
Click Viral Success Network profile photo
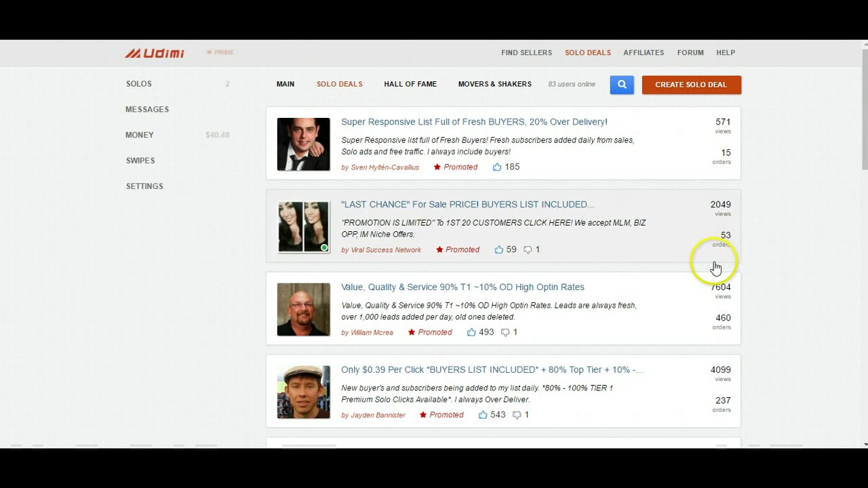pyautogui.click(x=303, y=227)
